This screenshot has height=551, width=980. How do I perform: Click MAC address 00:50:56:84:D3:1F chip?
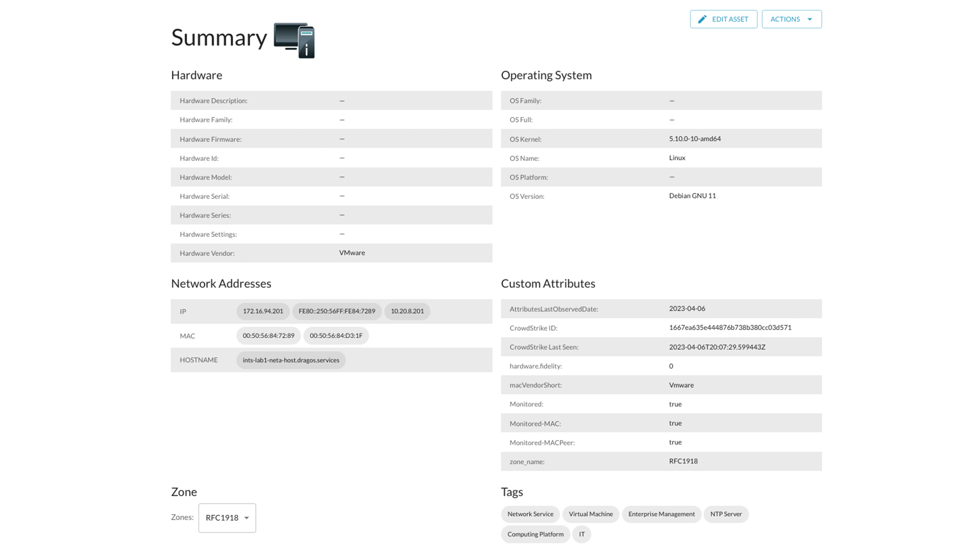tap(336, 336)
